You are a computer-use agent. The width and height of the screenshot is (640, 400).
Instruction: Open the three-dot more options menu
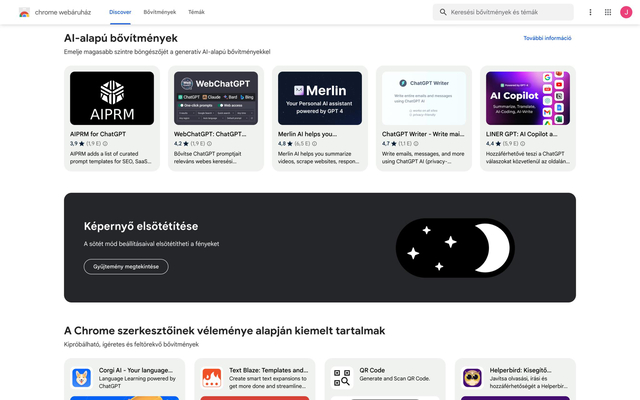point(590,12)
